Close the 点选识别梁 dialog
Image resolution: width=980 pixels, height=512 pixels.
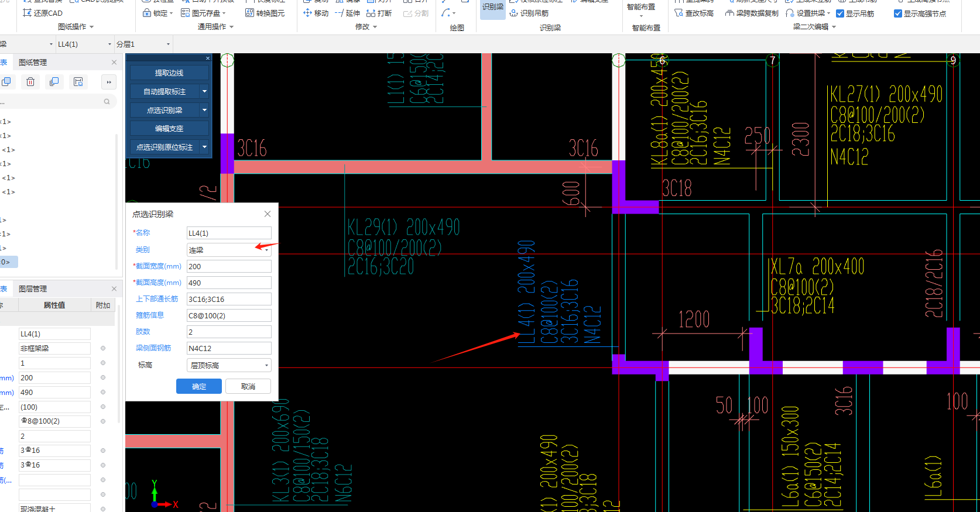coord(268,214)
